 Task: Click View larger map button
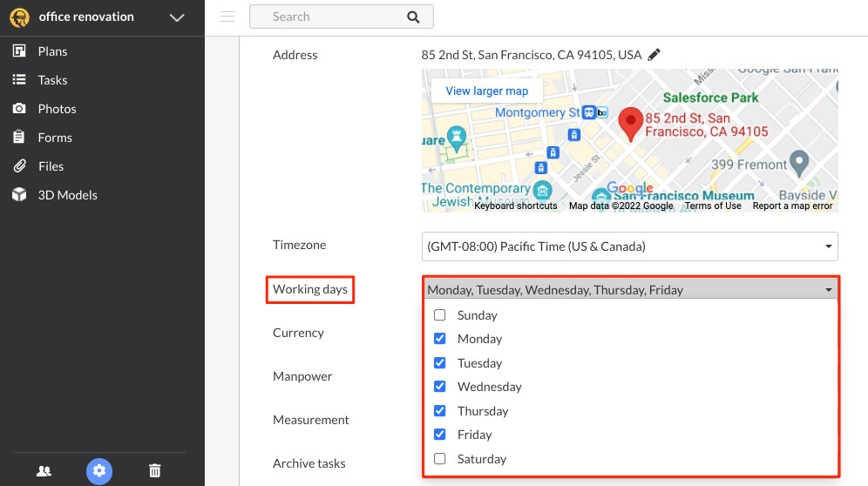[x=486, y=91]
